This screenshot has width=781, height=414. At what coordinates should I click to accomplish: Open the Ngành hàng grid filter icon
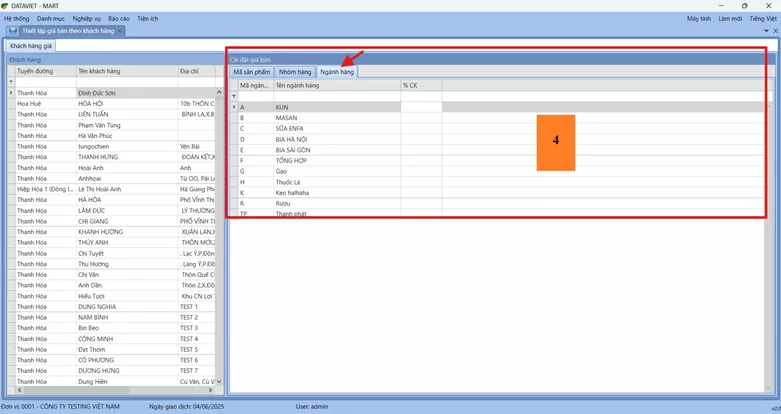click(234, 96)
